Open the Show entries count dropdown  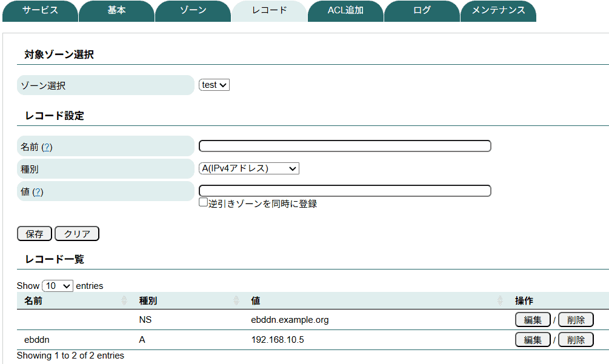click(58, 286)
